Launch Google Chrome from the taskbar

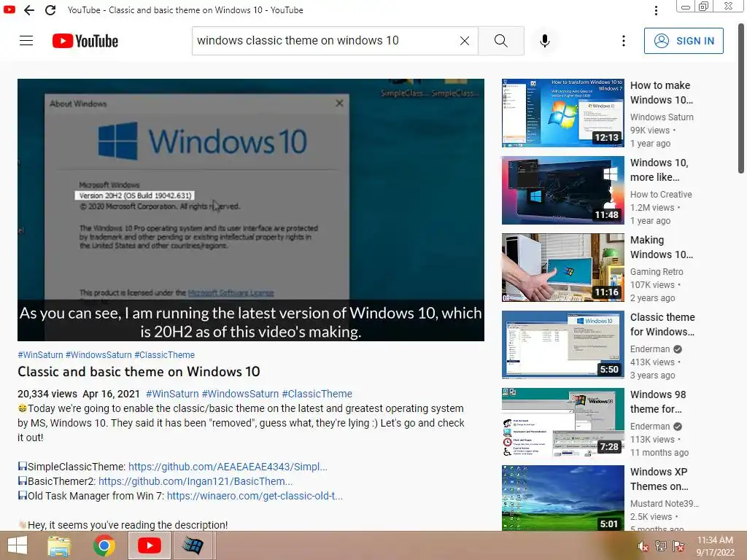[104, 545]
